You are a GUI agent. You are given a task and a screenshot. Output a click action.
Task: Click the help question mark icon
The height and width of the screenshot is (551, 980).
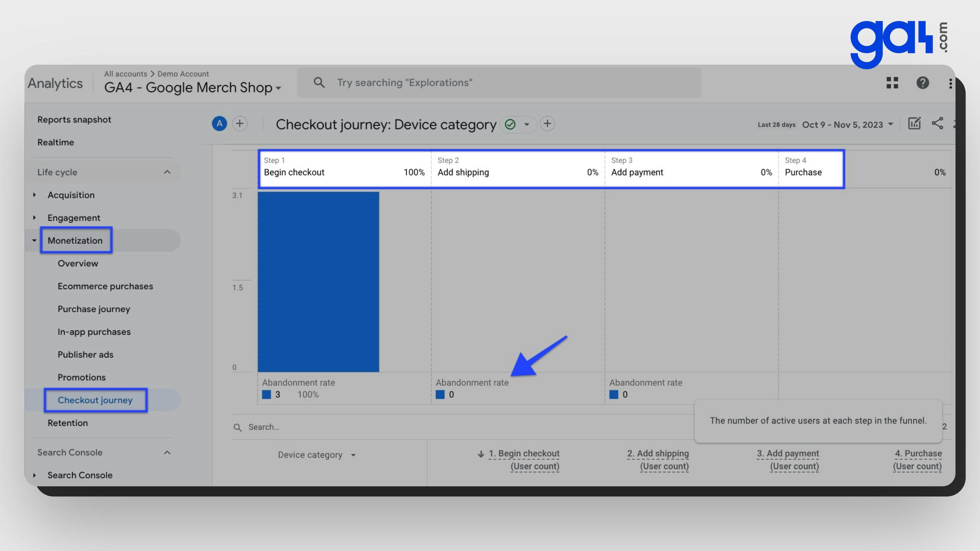click(x=923, y=82)
